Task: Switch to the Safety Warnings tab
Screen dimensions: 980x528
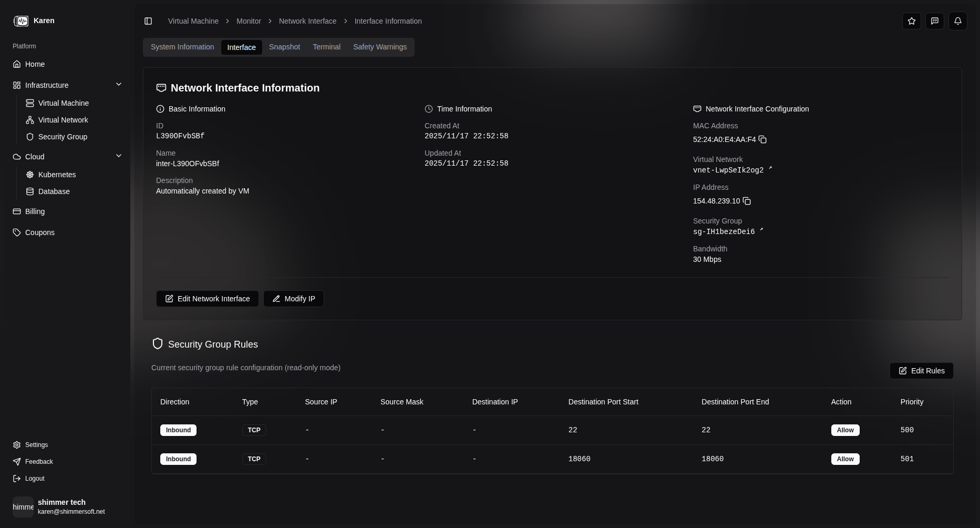Action: click(380, 47)
